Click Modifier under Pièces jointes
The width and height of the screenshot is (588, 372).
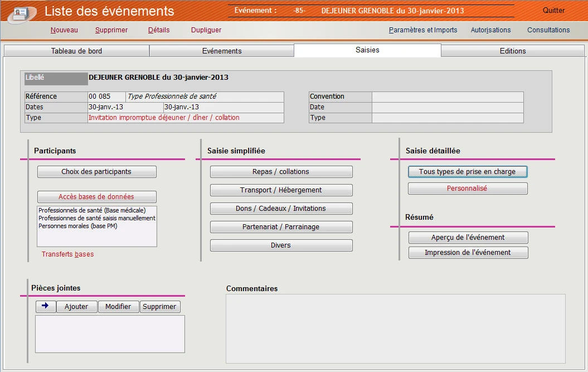(x=118, y=307)
